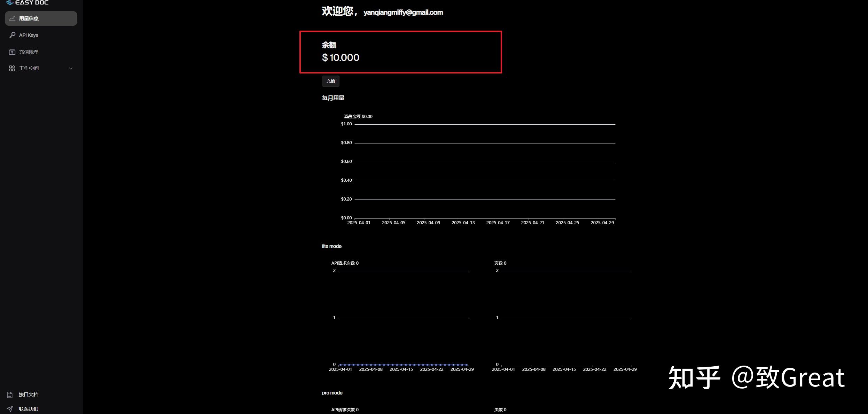This screenshot has width=868, height=414.
Task: Open API Keys from the sidebar
Action: click(29, 35)
